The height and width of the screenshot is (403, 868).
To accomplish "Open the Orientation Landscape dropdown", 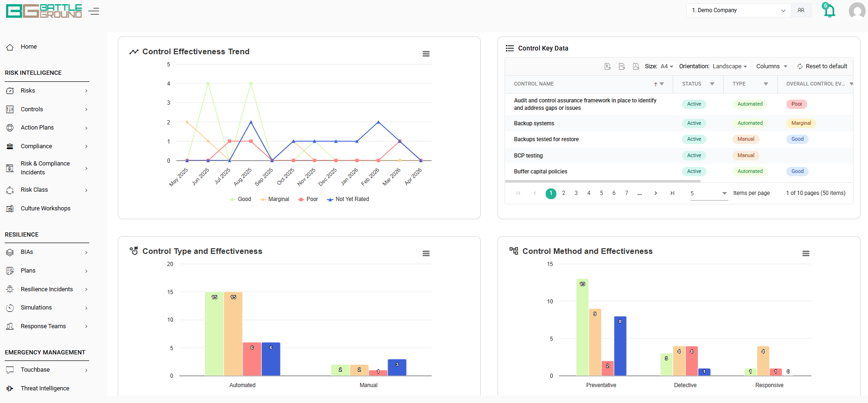I will 730,66.
